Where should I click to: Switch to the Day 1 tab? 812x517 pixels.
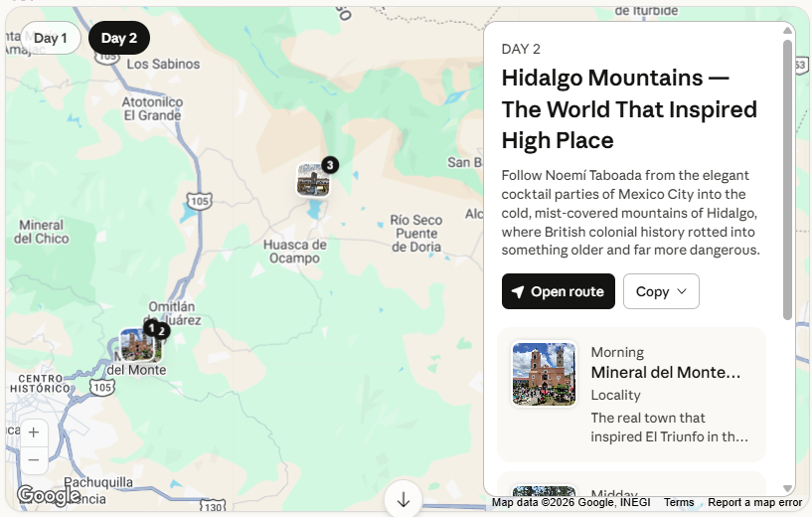click(x=51, y=38)
